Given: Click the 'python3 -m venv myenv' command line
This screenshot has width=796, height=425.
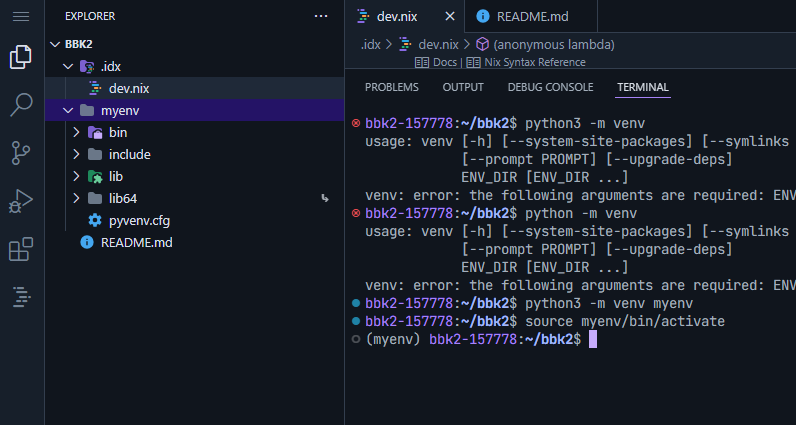Looking at the screenshot, I should pos(609,304).
